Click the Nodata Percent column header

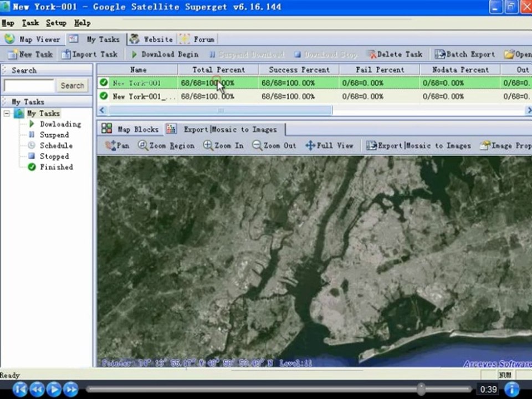460,70
